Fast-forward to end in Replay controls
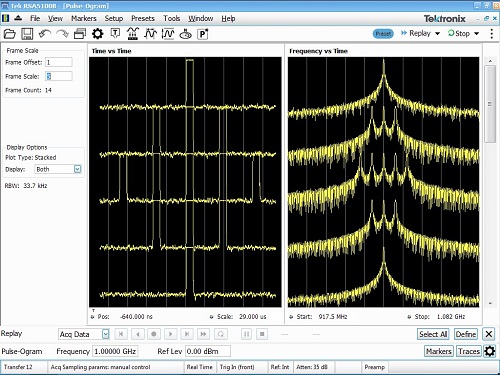This screenshot has height=375, width=500. (203, 334)
